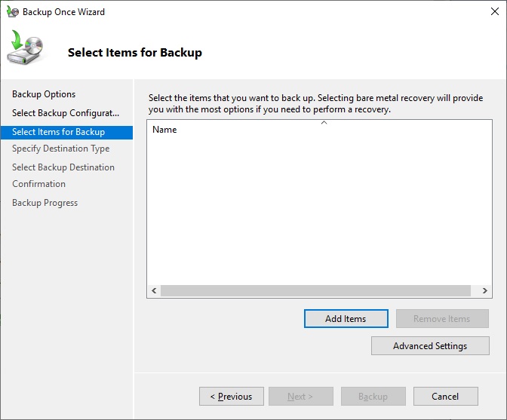Click the Backup Once Wizard title bar icon
Screen dimensions: 507x420
tap(11, 12)
